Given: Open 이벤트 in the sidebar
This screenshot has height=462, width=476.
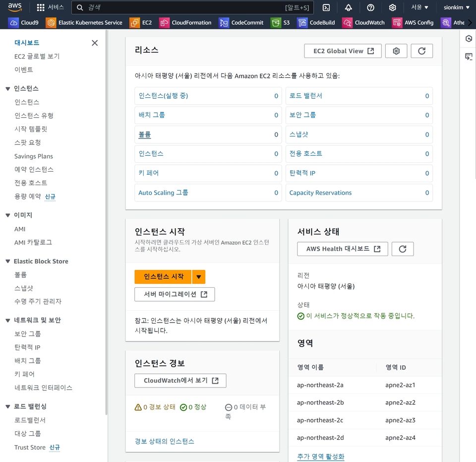Looking at the screenshot, I should click(23, 69).
